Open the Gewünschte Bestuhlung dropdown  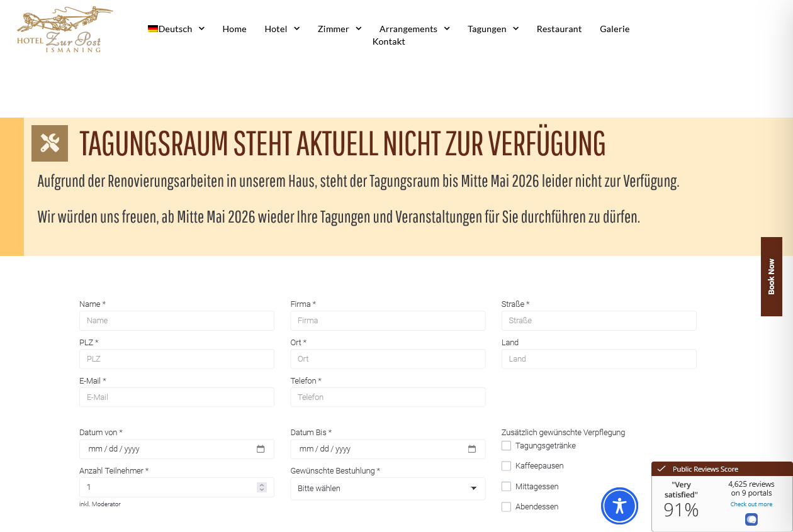point(388,489)
